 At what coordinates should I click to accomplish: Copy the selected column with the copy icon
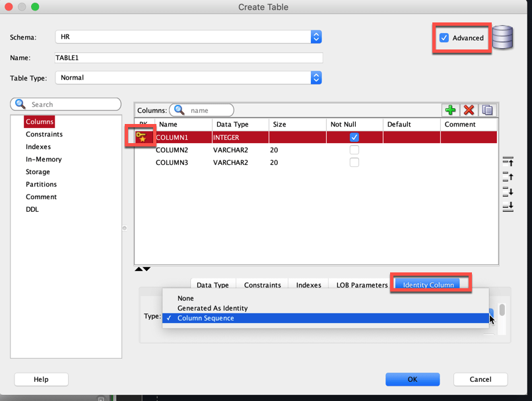point(486,109)
